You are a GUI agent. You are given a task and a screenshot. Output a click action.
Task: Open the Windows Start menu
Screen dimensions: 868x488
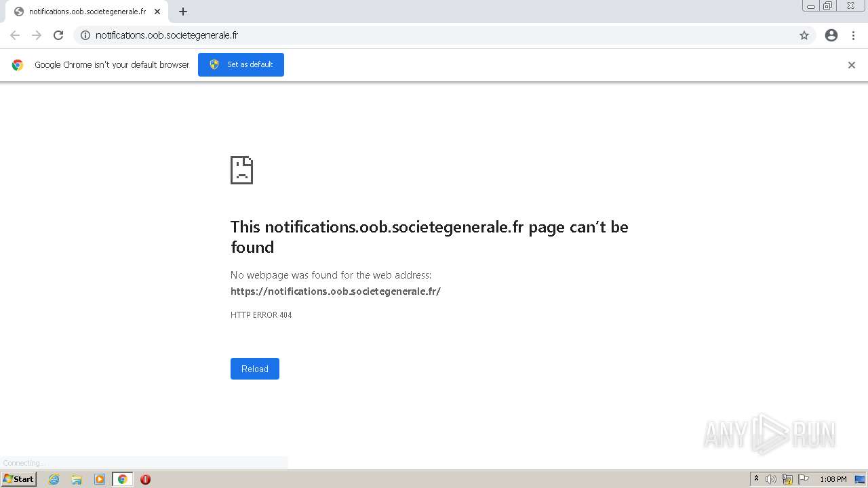coord(18,479)
